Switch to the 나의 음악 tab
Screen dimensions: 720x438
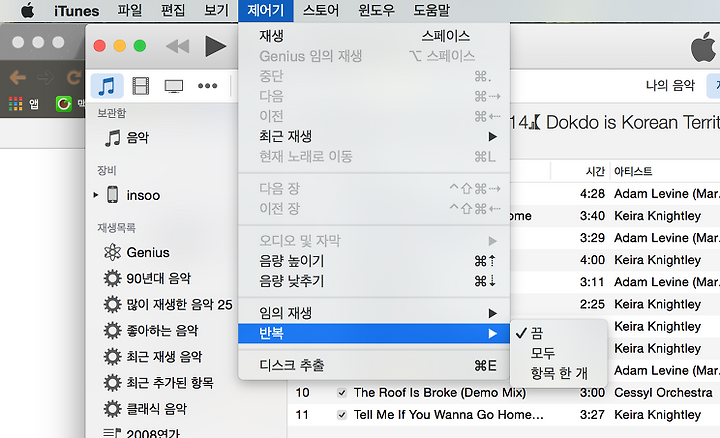(670, 85)
